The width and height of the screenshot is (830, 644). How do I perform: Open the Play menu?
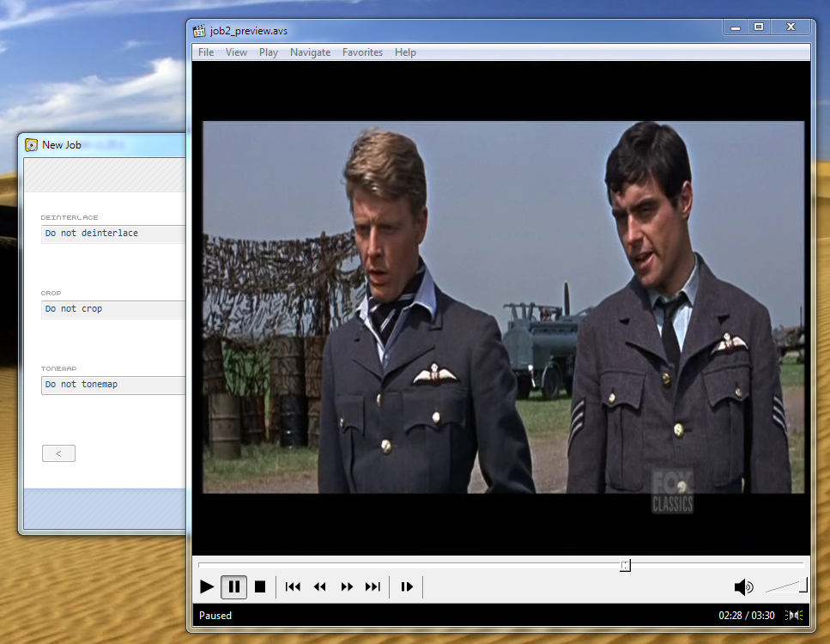tap(269, 52)
